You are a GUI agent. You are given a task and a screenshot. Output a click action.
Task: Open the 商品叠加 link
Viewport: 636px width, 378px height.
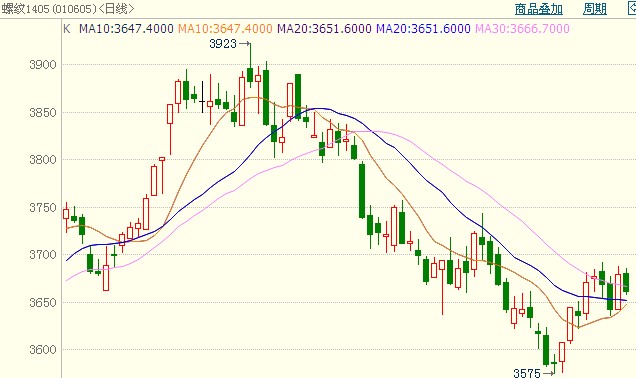coord(539,9)
